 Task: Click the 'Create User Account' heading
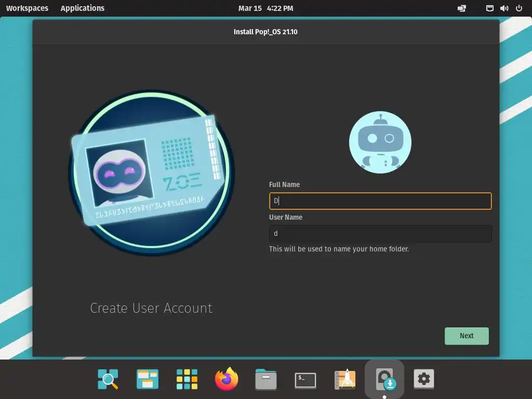pyautogui.click(x=151, y=308)
